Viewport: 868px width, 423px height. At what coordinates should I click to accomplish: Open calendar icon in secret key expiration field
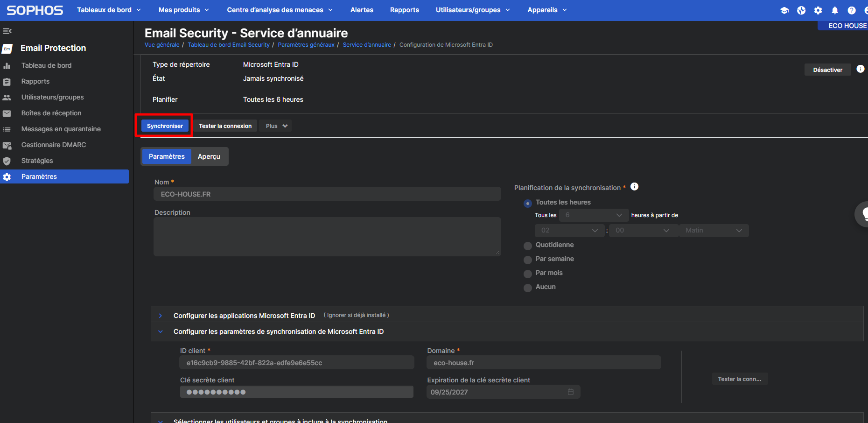pos(571,392)
